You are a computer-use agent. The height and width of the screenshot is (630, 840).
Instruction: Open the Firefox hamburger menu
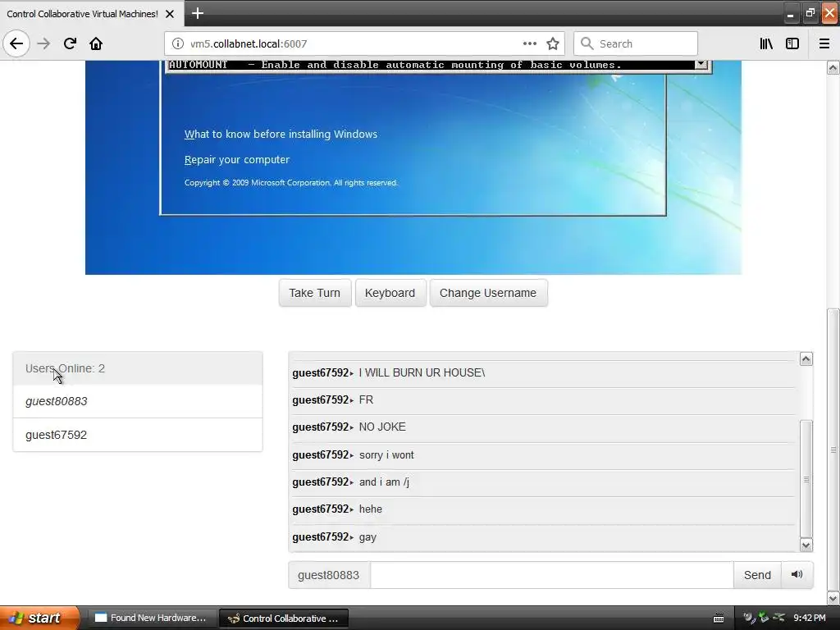(x=824, y=43)
